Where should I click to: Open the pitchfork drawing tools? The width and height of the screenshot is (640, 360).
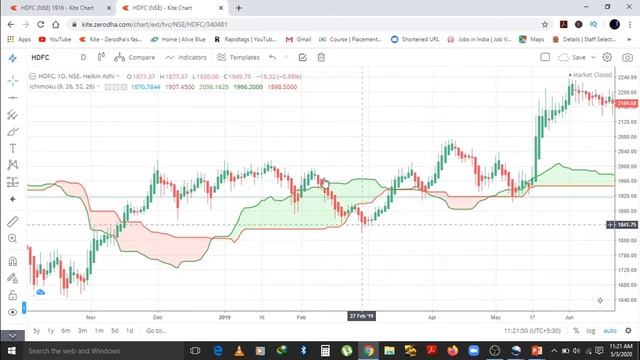pos(13,115)
